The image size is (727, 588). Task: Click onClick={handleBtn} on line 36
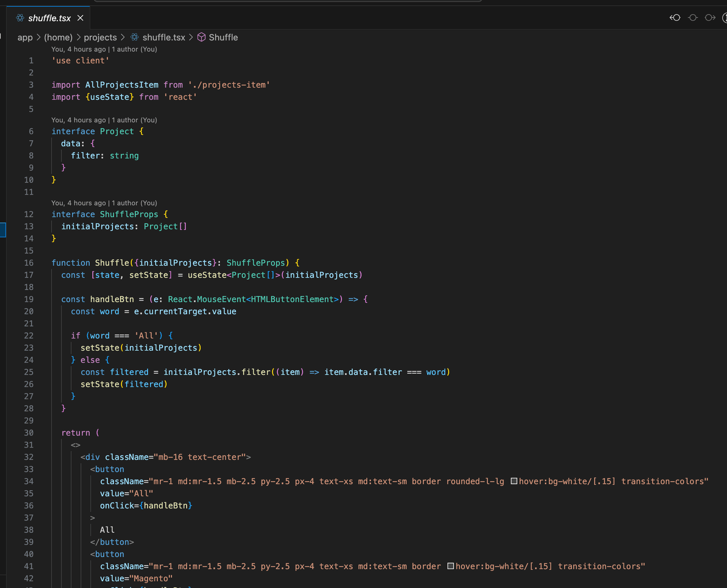(146, 505)
